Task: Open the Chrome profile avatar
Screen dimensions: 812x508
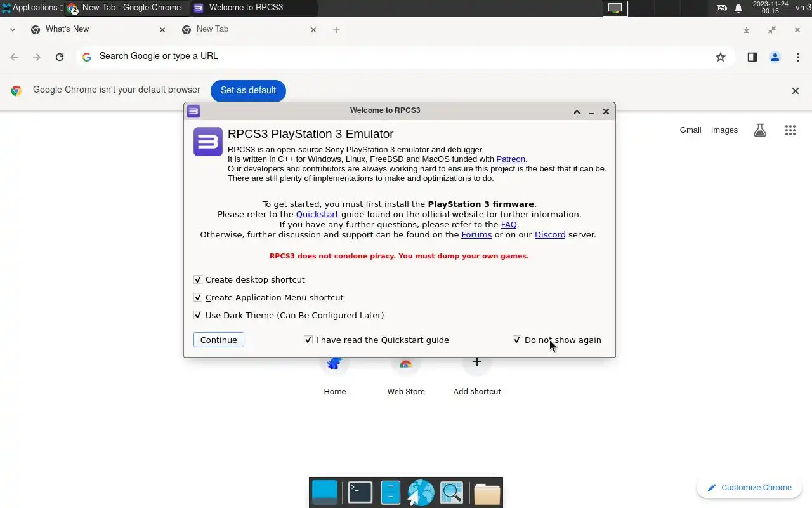Action: point(775,57)
